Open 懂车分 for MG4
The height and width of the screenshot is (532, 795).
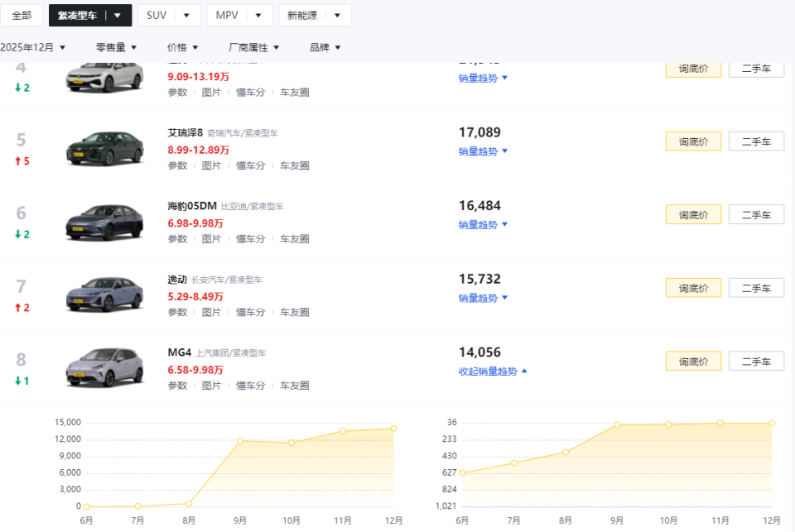coord(250,385)
